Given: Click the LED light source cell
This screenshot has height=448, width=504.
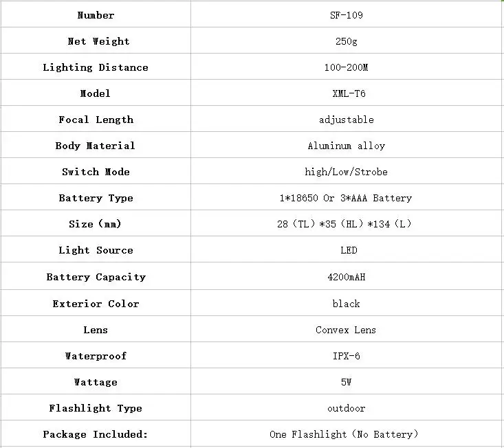Looking at the screenshot, I should [347, 250].
